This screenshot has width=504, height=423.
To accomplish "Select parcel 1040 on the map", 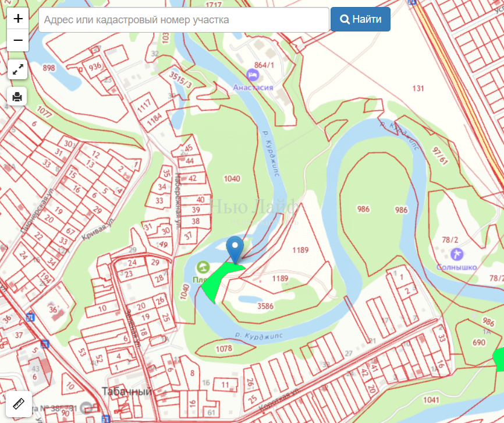I will click(x=231, y=178).
